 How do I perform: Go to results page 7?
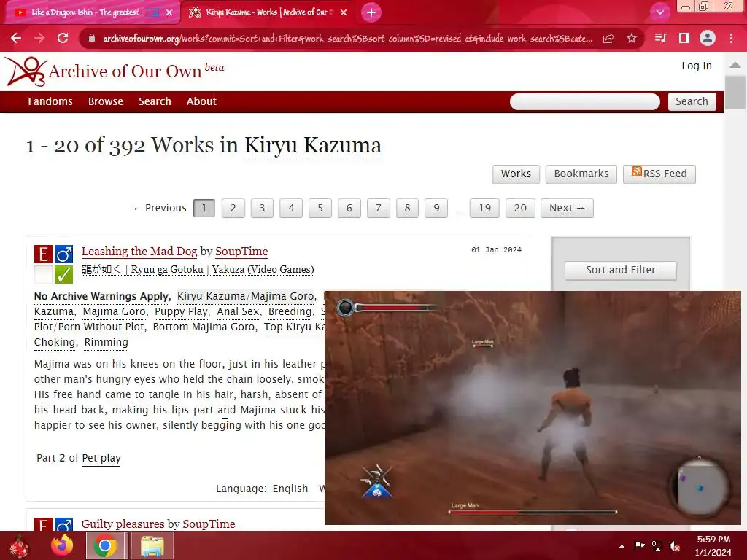click(379, 208)
